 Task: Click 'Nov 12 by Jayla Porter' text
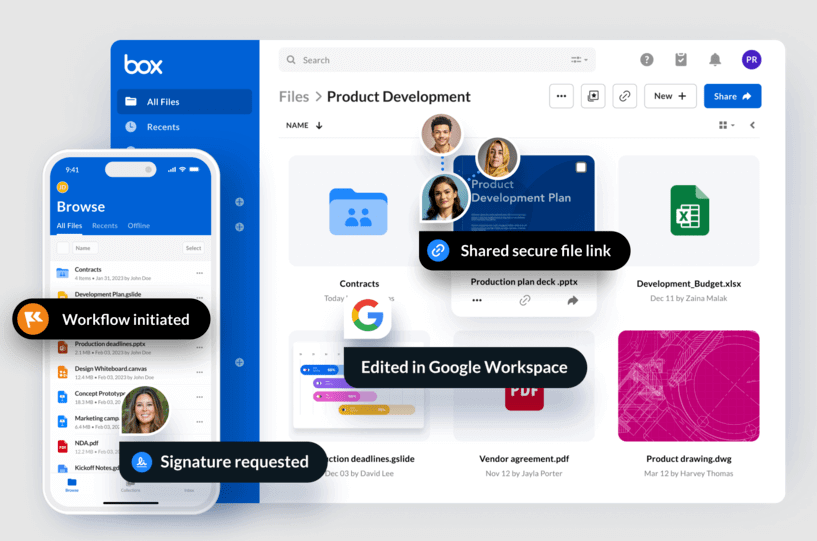(x=524, y=473)
